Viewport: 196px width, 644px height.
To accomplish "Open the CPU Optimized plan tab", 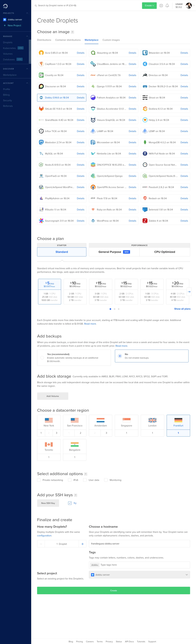I will click(165, 252).
